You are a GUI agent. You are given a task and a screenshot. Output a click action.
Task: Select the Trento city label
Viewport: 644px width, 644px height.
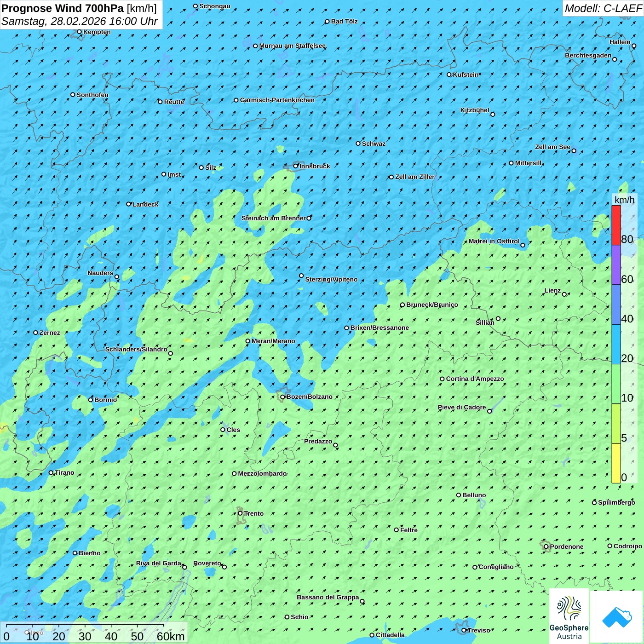254,513
